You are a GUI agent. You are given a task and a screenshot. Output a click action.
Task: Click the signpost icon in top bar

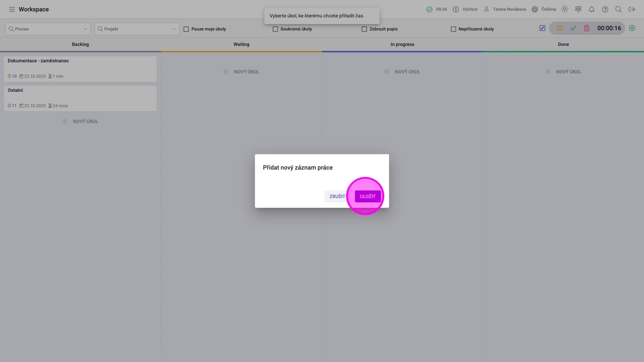tap(578, 9)
